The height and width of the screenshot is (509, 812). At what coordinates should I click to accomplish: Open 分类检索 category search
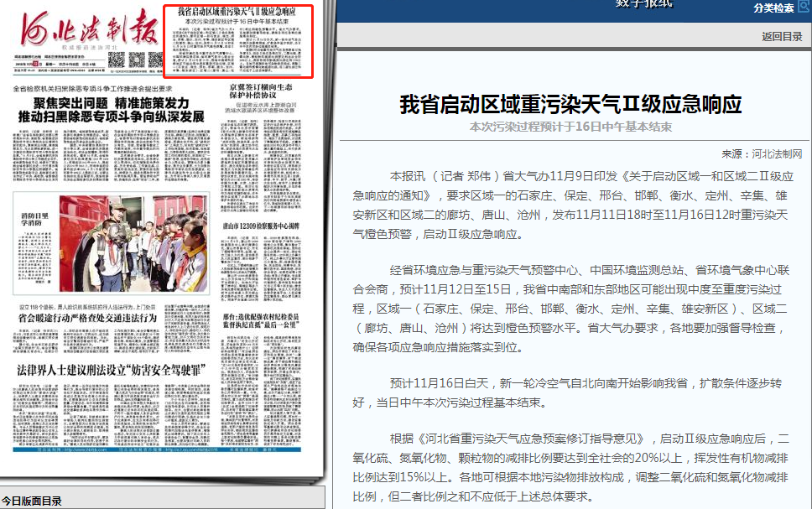coord(773,8)
